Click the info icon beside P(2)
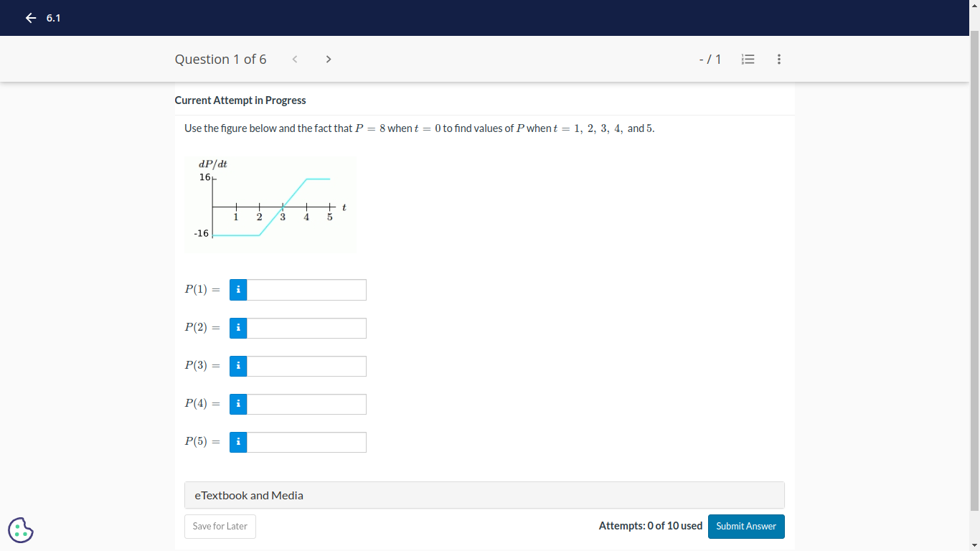980x551 pixels. click(238, 328)
